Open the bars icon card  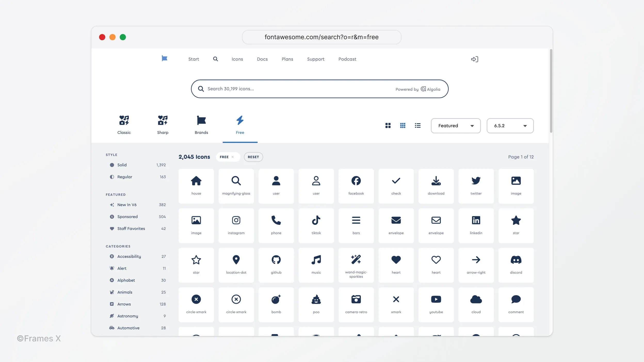click(356, 226)
